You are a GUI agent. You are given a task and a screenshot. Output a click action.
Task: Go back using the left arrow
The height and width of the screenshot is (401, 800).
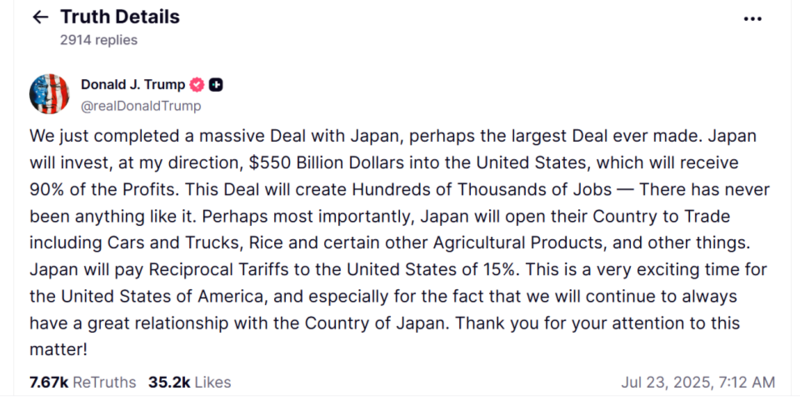(x=40, y=17)
